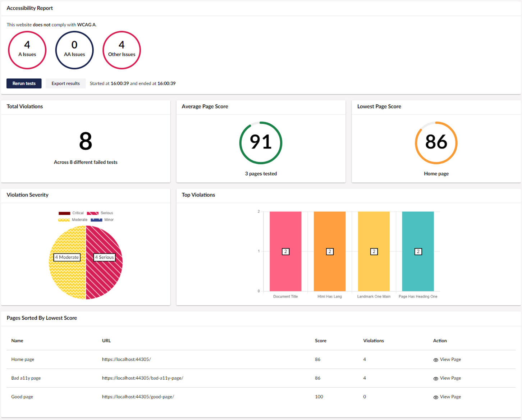The width and height of the screenshot is (522, 420).
Task: Click the eye icon for Good page
Action: tap(436, 397)
